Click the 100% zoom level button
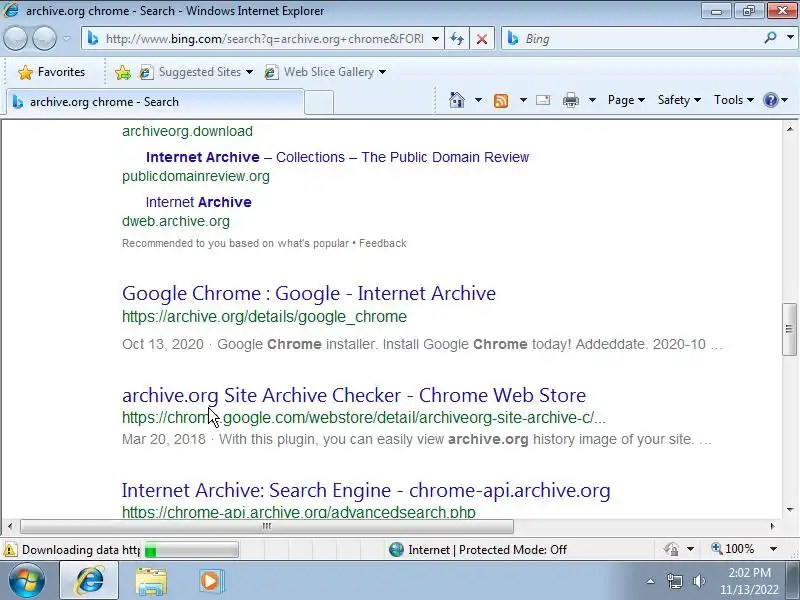 [733, 549]
